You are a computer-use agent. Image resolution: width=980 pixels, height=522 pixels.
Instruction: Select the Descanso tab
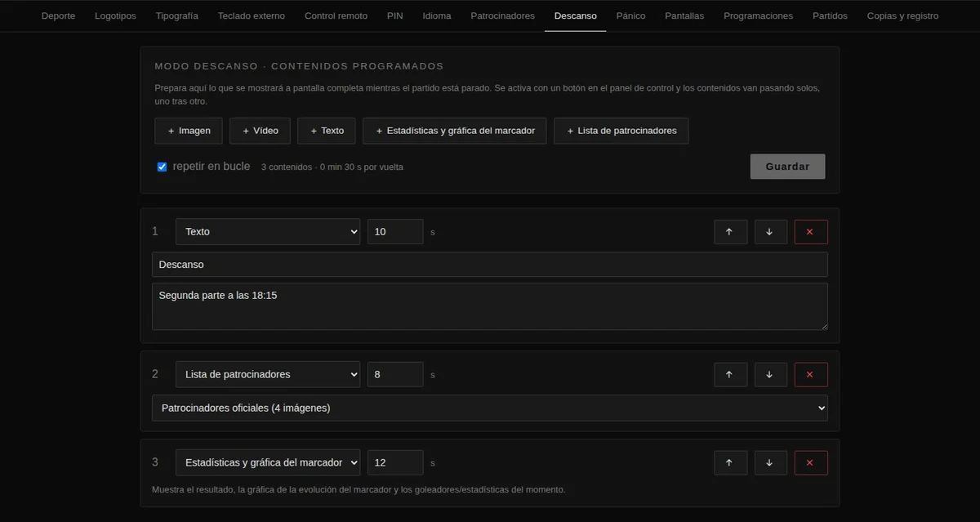coord(576,16)
